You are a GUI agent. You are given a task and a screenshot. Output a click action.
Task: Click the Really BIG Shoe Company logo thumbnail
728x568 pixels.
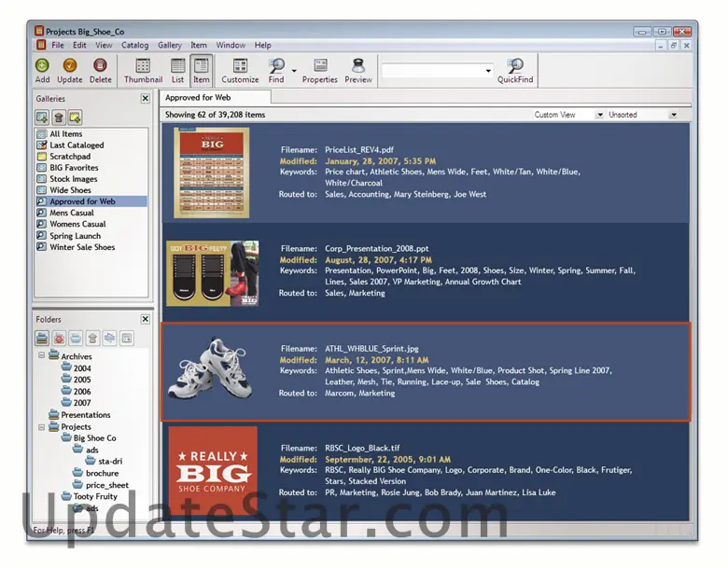pos(213,471)
